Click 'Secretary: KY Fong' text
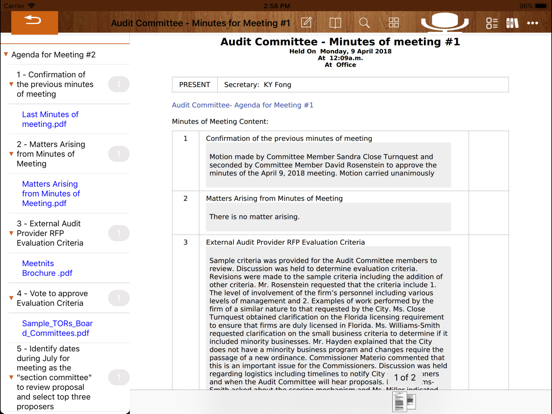 (x=257, y=84)
